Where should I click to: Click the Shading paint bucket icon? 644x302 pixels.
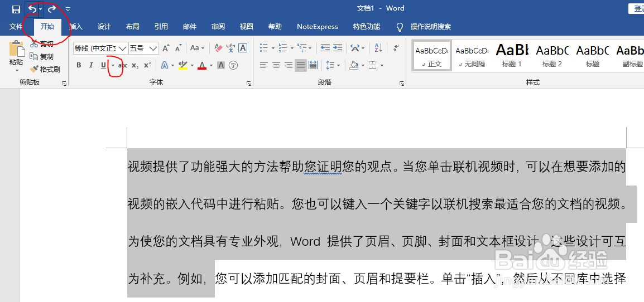354,65
